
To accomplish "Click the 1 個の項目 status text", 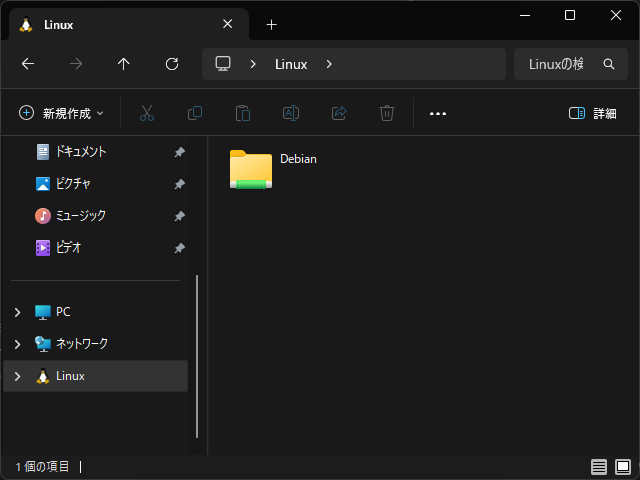I will point(42,467).
